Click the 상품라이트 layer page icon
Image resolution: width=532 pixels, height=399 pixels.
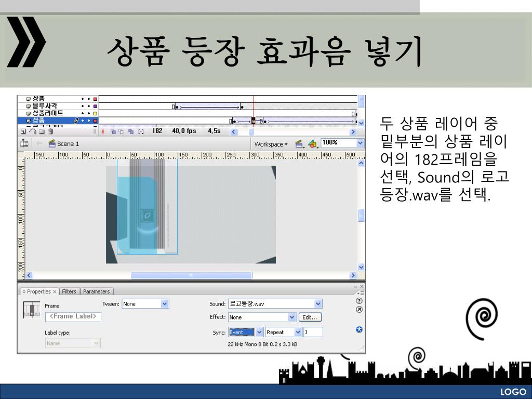[29, 114]
